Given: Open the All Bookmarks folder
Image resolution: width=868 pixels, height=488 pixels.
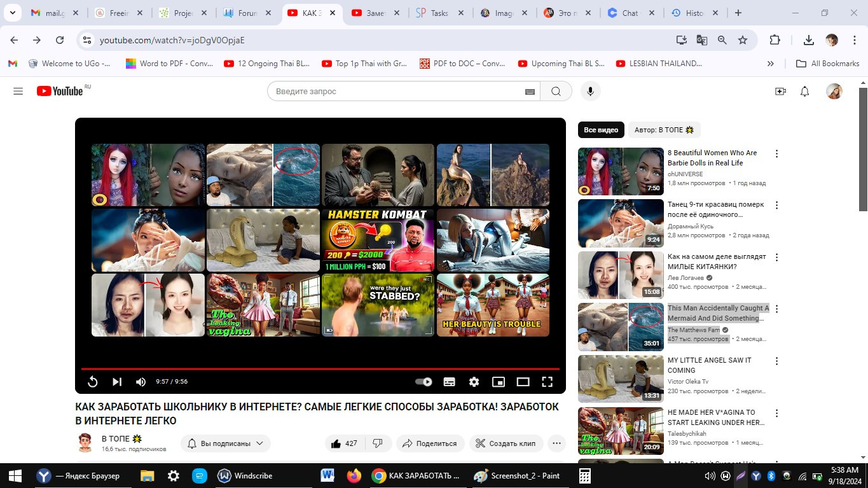Looking at the screenshot, I should click(x=827, y=64).
